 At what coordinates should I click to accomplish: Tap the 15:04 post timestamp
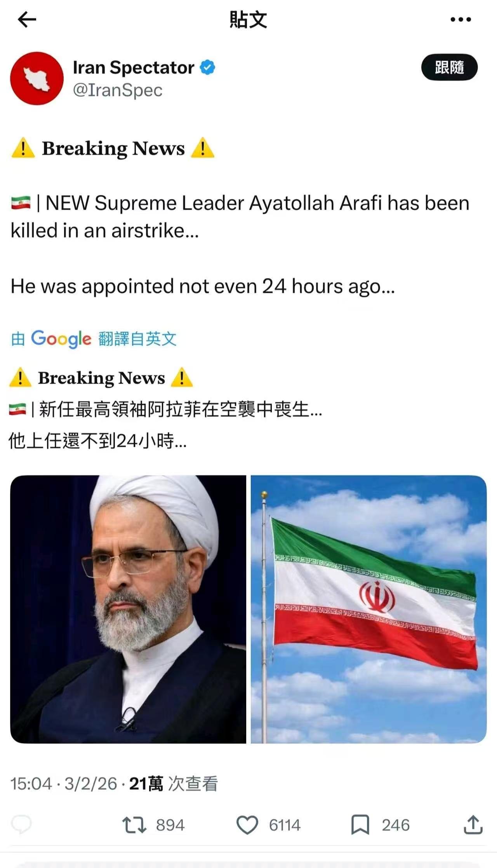click(x=31, y=784)
